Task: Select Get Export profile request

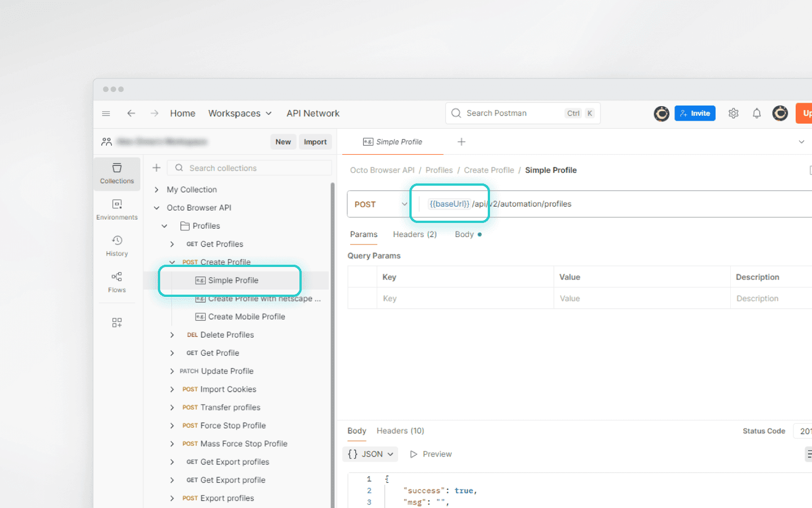Action: point(233,480)
